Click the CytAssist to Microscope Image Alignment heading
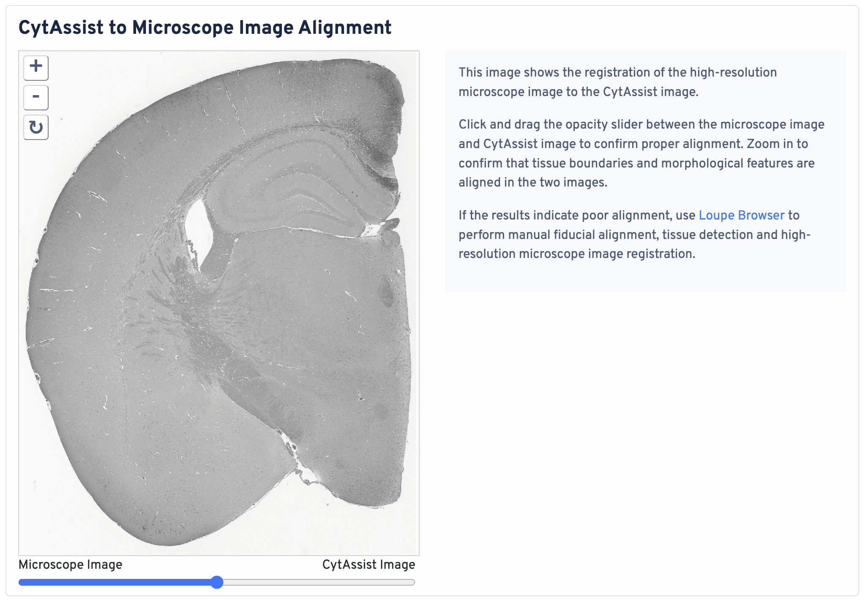Image resolution: width=868 pixels, height=603 pixels. [205, 28]
